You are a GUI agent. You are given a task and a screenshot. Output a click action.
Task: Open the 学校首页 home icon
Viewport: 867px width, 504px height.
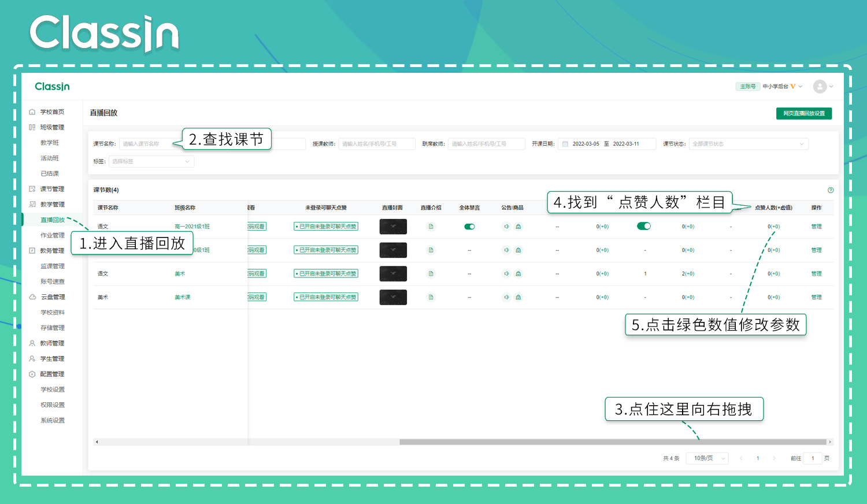(32, 112)
